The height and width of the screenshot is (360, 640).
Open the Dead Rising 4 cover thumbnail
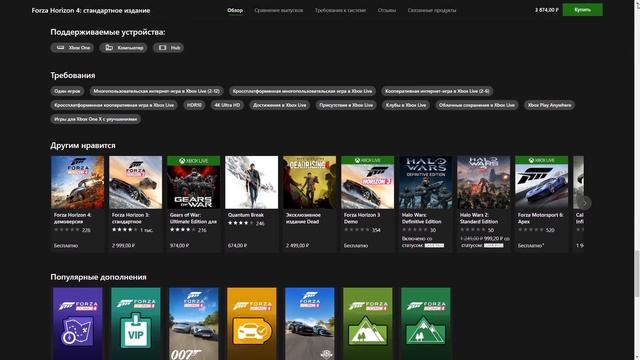click(x=309, y=182)
